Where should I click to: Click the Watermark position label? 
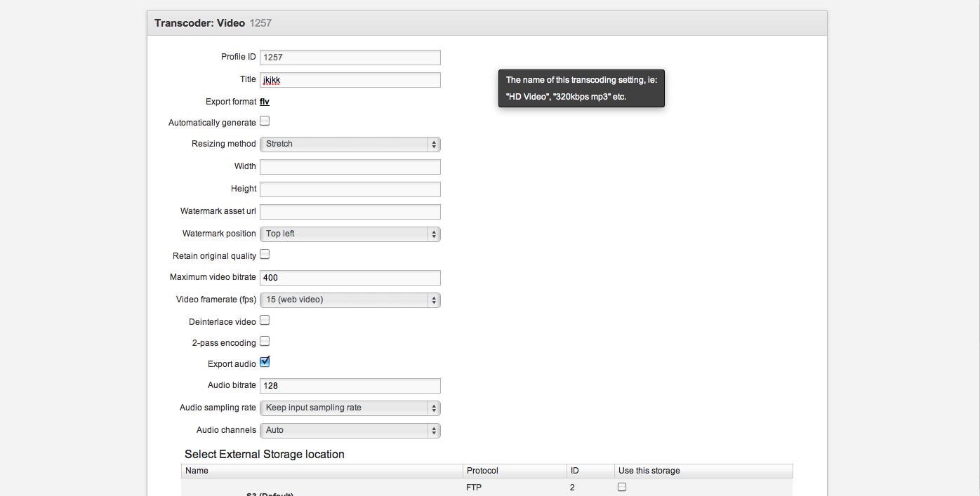(219, 234)
